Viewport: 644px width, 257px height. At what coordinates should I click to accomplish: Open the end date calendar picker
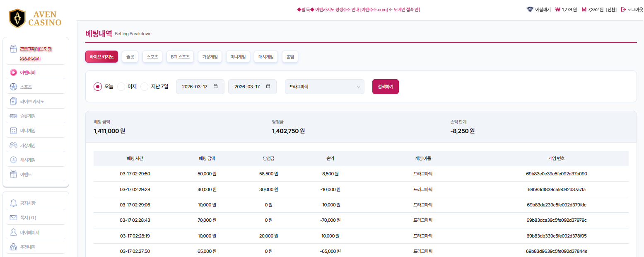click(x=268, y=87)
